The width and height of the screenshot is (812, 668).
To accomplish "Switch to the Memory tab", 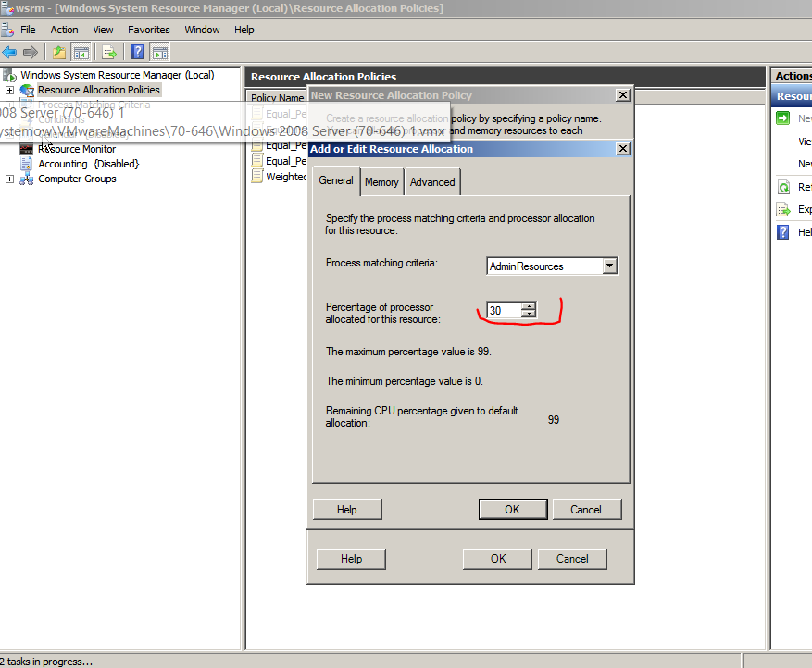I will coord(381,182).
